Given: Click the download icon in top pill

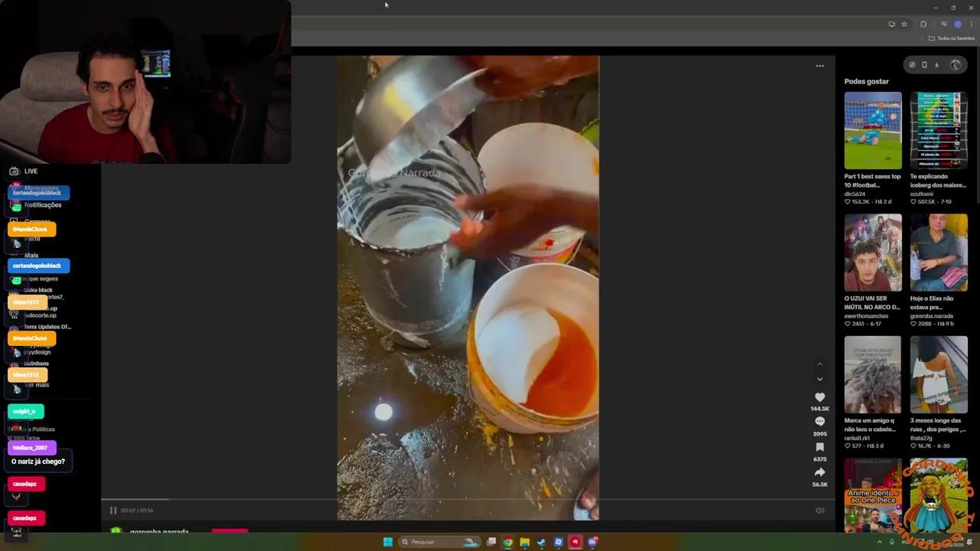Looking at the screenshot, I should point(936,65).
